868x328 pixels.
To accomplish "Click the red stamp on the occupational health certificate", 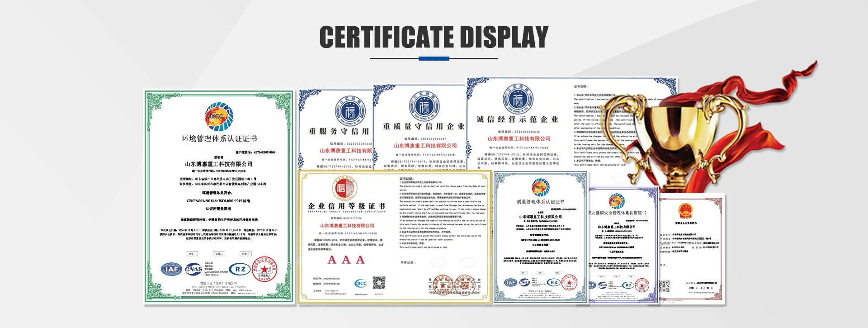I will click(642, 285).
